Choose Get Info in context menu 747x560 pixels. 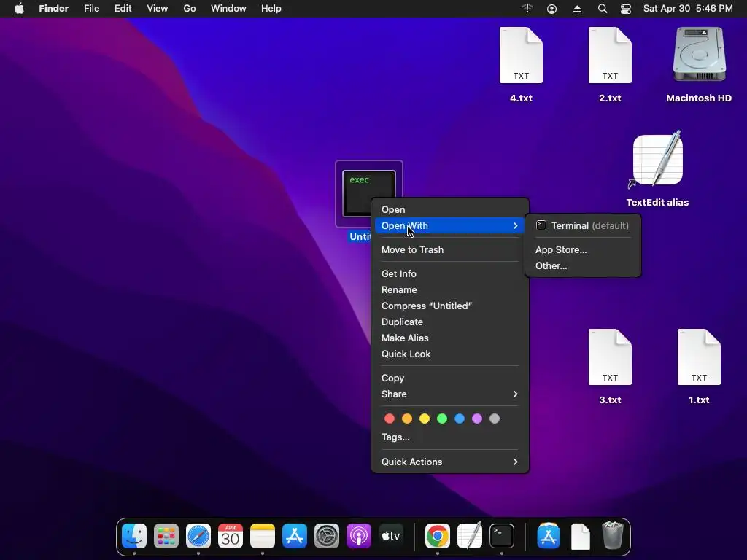(x=449, y=274)
